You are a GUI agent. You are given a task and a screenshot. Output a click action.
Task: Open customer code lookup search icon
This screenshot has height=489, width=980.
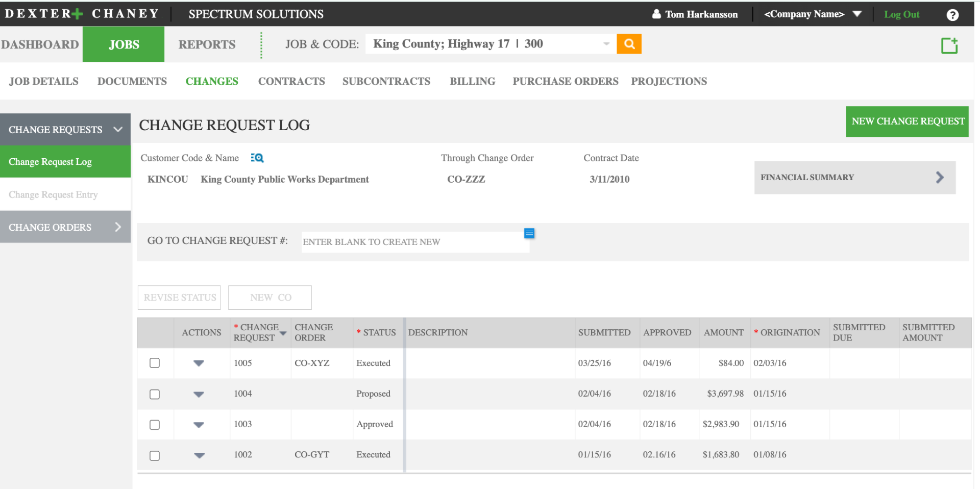pos(257,158)
